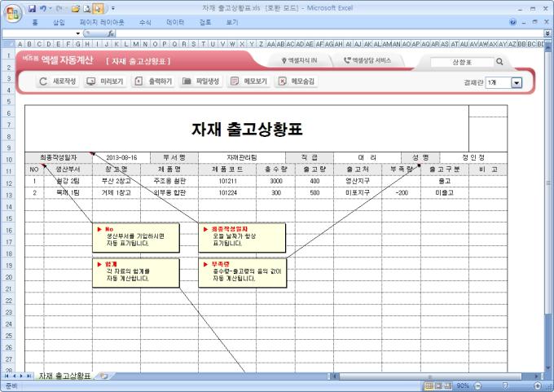Click the 파일생성 button
554x392 pixels.
[201, 81]
